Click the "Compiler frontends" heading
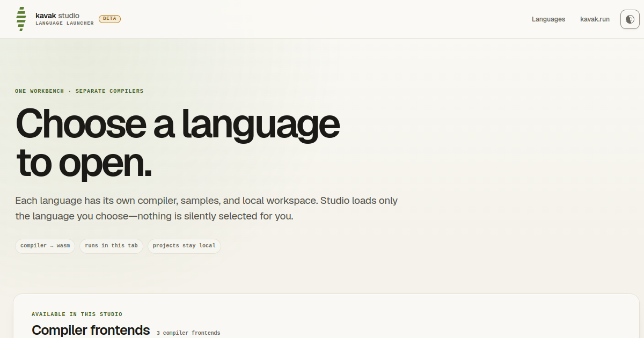This screenshot has width=644, height=338. 91,329
